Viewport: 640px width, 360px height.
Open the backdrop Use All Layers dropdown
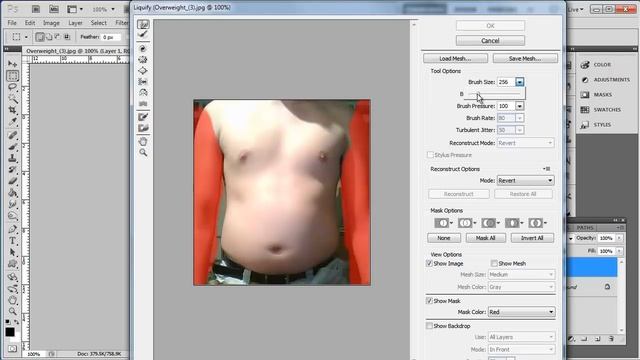pyautogui.click(x=522, y=337)
